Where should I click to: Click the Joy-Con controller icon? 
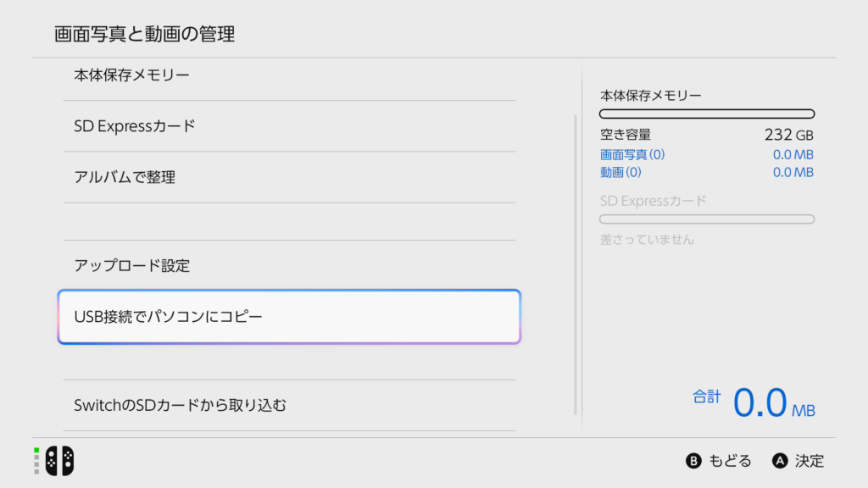[60, 460]
